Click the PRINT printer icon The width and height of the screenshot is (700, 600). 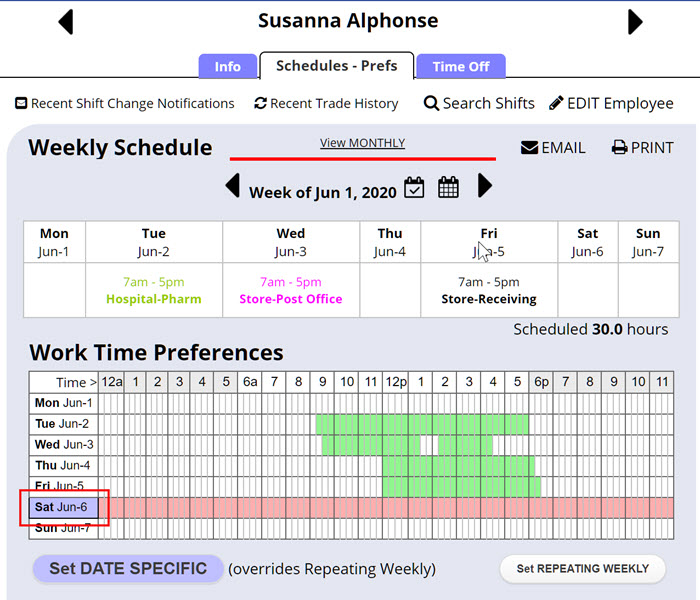619,148
